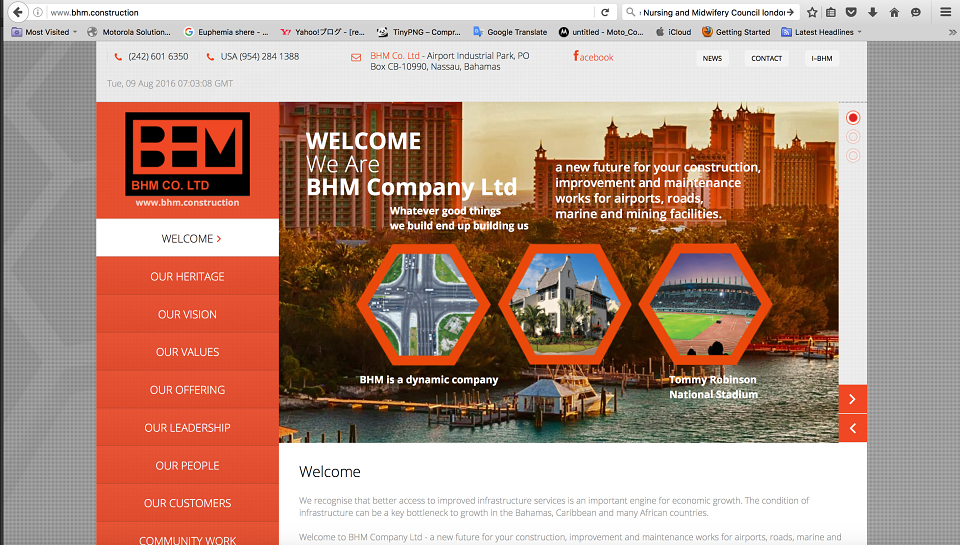Click phone icon beside (242) 601 6350

(x=118, y=57)
